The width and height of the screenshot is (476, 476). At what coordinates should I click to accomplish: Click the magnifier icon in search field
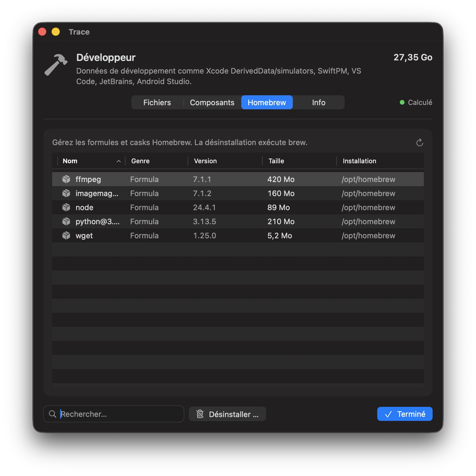[52, 414]
